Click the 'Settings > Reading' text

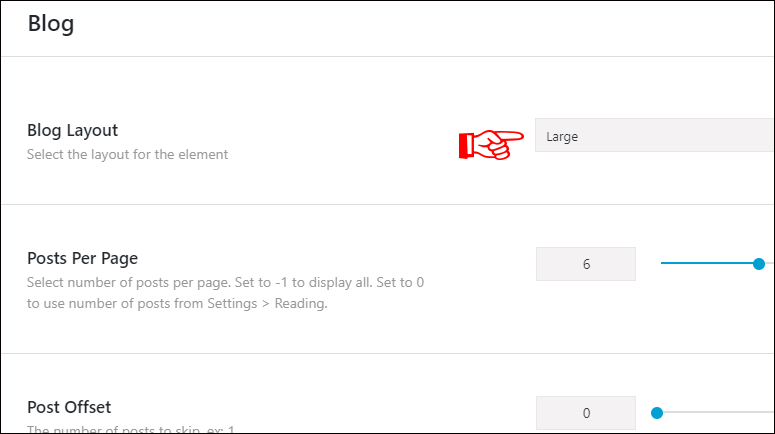(267, 303)
